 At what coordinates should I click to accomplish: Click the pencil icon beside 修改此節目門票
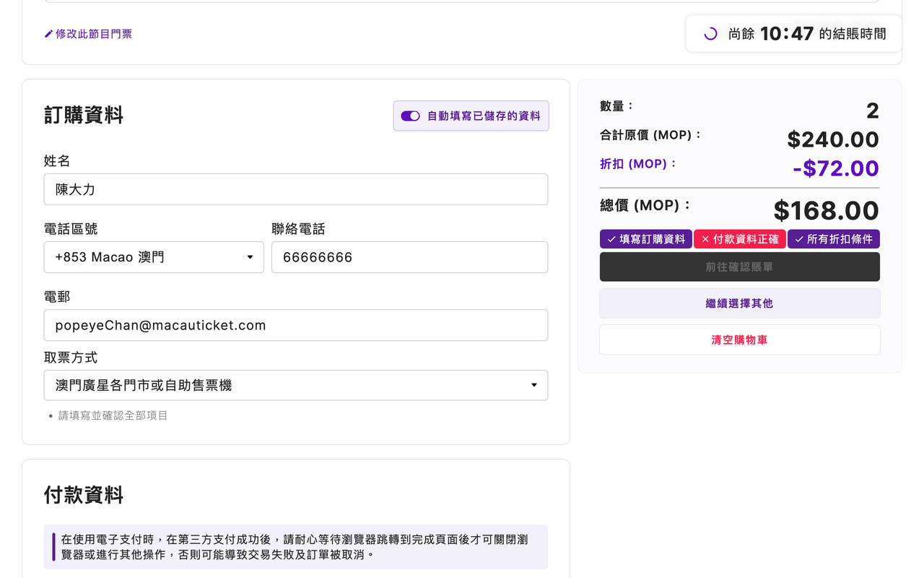(x=48, y=33)
